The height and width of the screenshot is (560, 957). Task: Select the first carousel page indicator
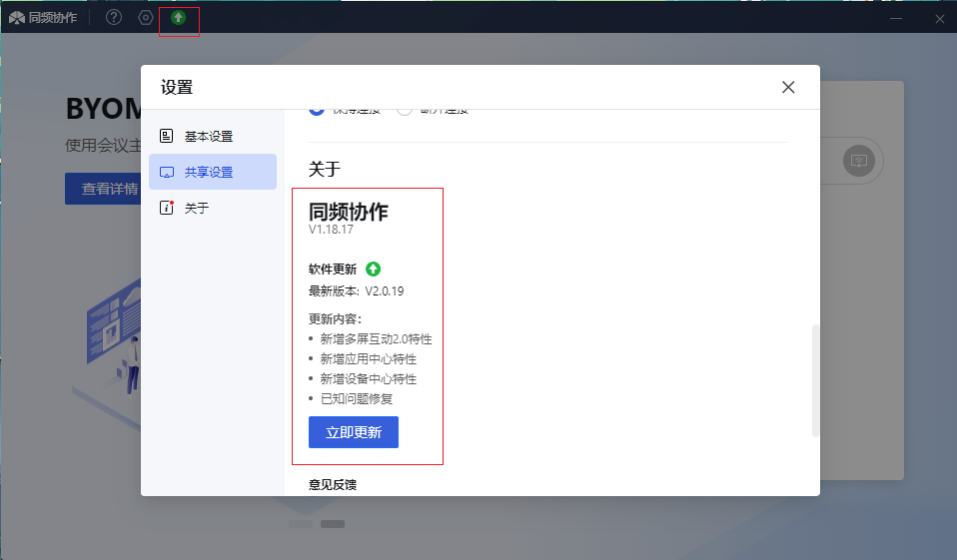(300, 523)
